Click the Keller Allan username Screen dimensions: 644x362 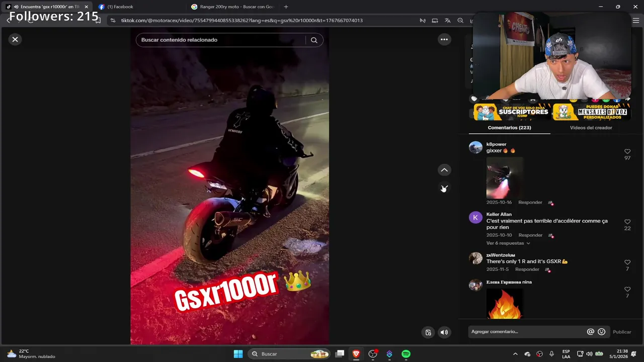pyautogui.click(x=499, y=214)
